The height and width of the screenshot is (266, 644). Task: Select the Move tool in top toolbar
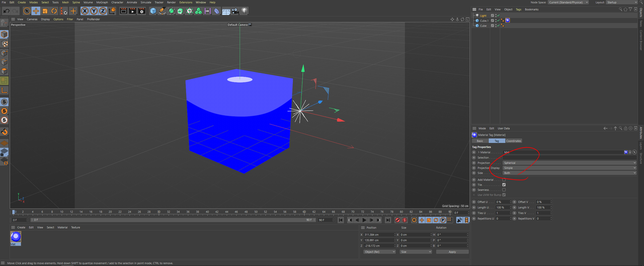click(36, 11)
